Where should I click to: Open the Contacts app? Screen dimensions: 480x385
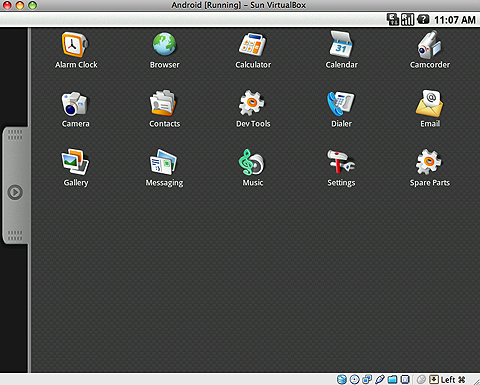(x=164, y=109)
